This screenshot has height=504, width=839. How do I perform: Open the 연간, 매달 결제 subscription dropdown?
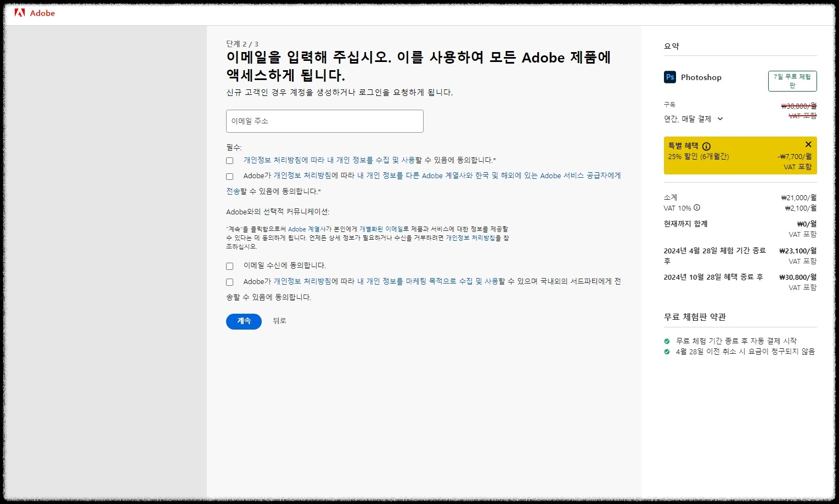tap(694, 119)
